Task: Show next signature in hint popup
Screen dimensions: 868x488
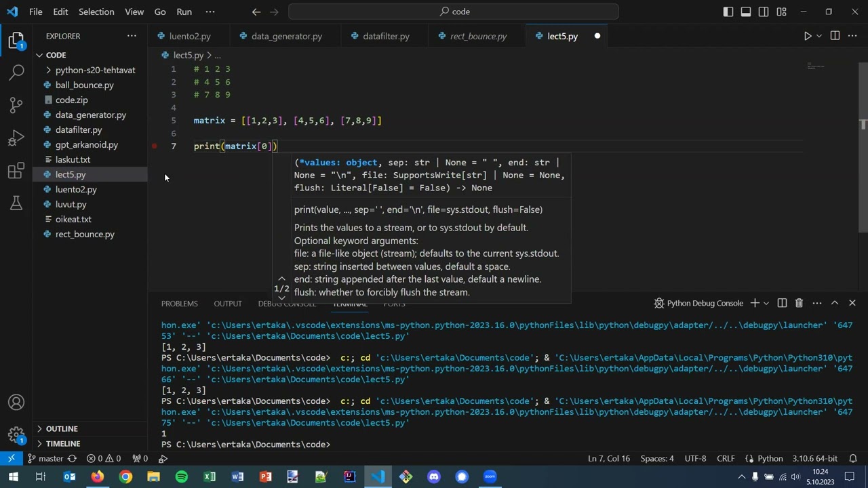Action: point(281,298)
